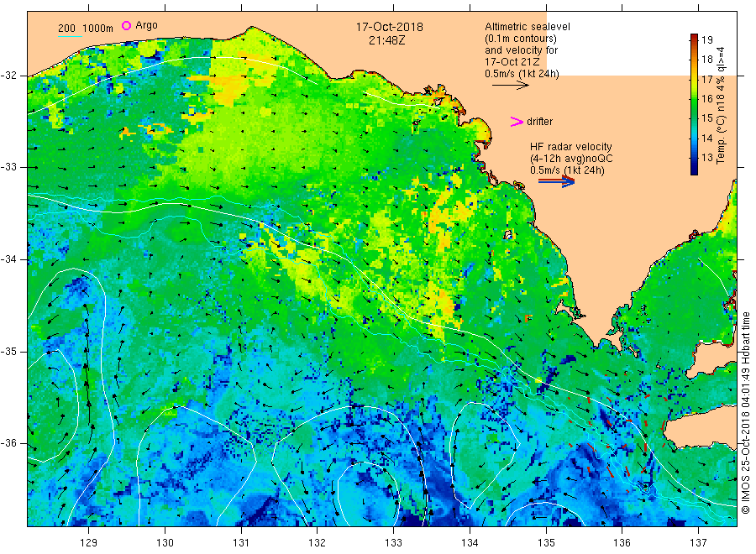
Task: Click the 'HF radar velocity' legend text
Action: (571, 146)
